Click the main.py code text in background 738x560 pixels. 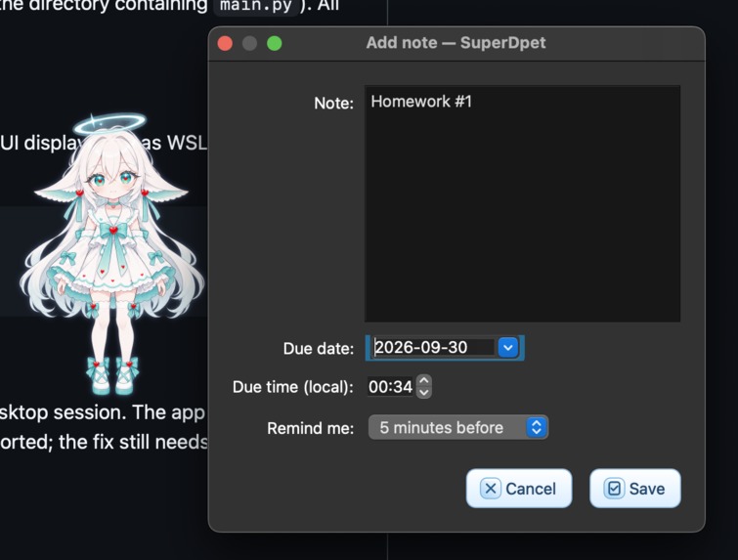[255, 6]
